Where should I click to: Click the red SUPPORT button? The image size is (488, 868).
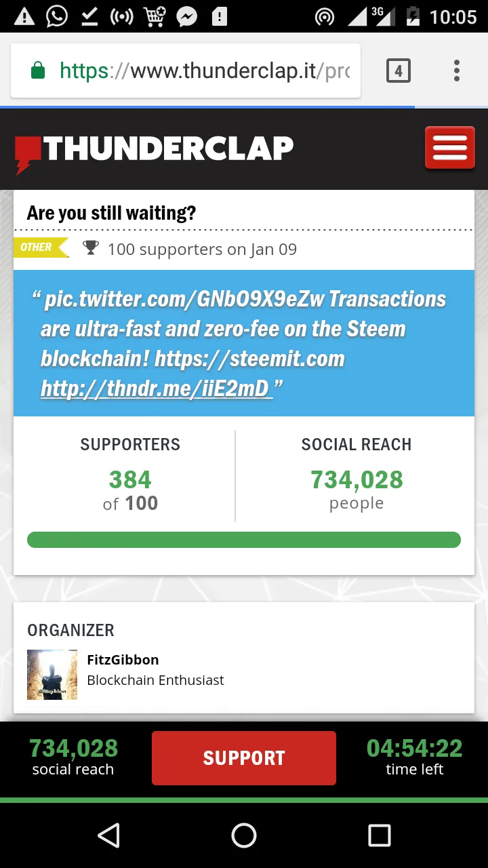coord(244,758)
